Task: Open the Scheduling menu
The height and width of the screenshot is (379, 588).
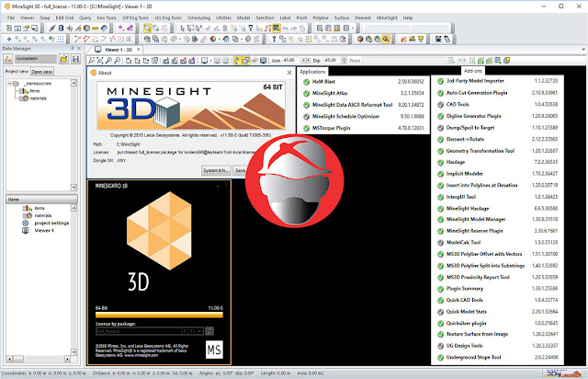Action: click(x=198, y=17)
